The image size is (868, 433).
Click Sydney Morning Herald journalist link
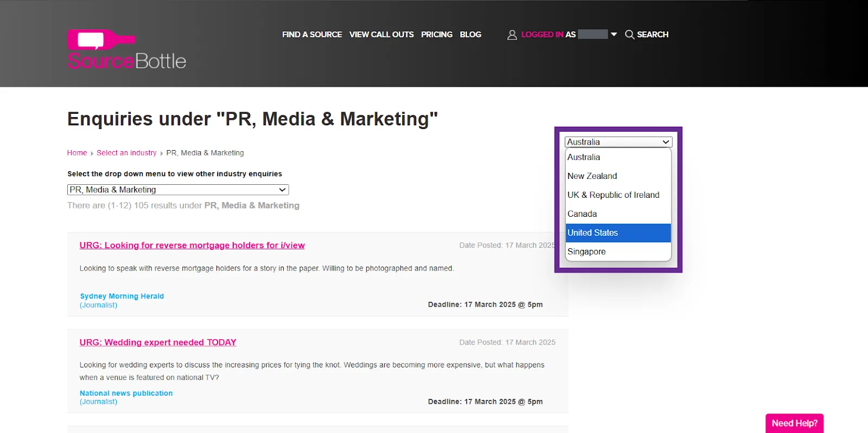click(x=122, y=296)
